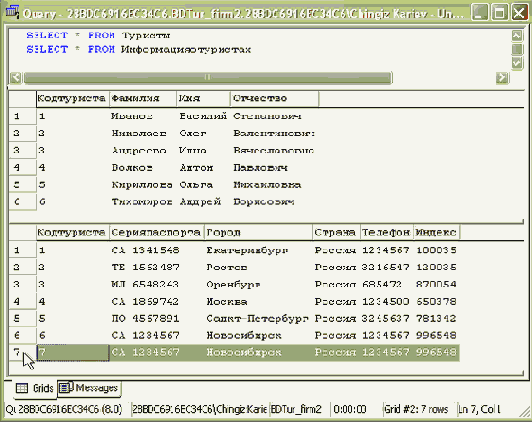
Task: Click the 'Василий' name cell
Action: [x=203, y=116]
